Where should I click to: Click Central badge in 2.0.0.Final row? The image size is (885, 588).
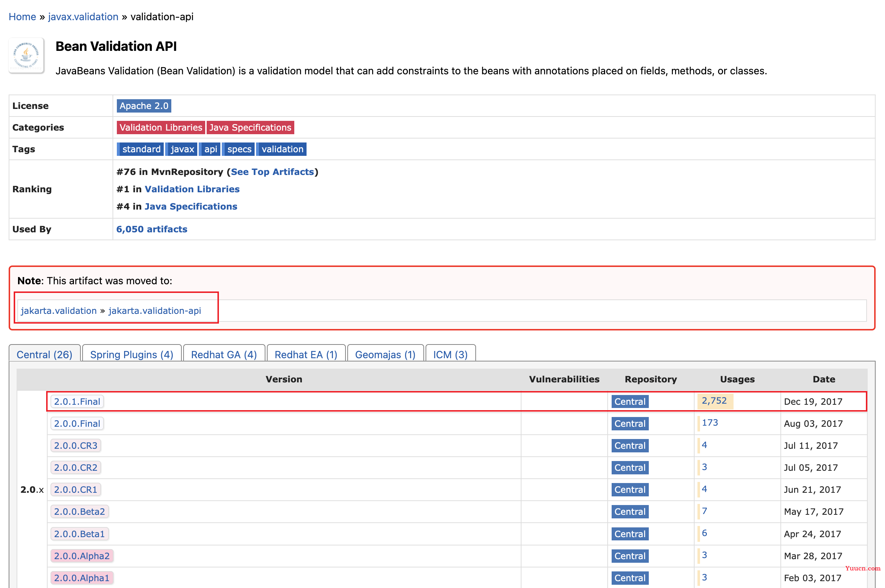pyautogui.click(x=630, y=424)
